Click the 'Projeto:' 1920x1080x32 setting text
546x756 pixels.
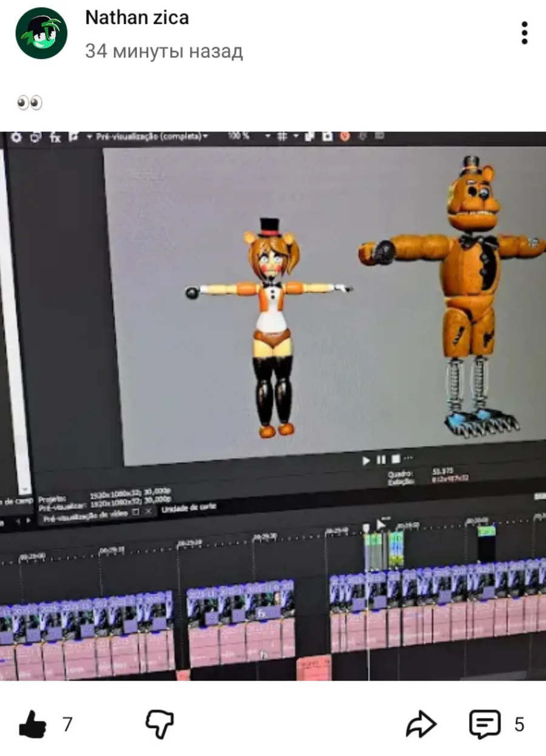[x=130, y=494]
